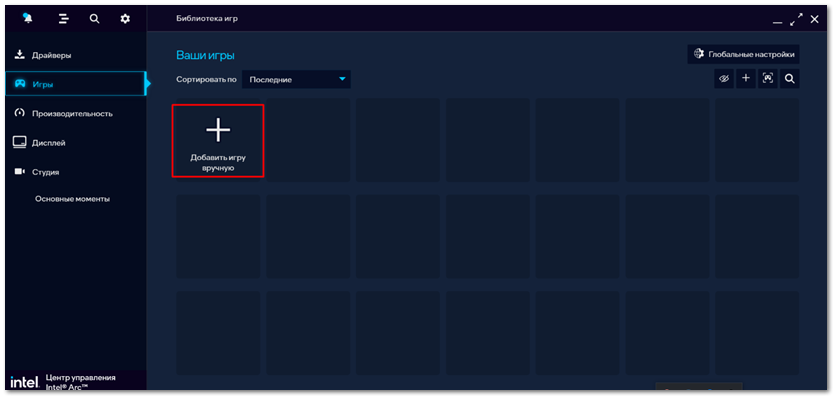
Task: Go to Драйверы section
Action: [75, 55]
